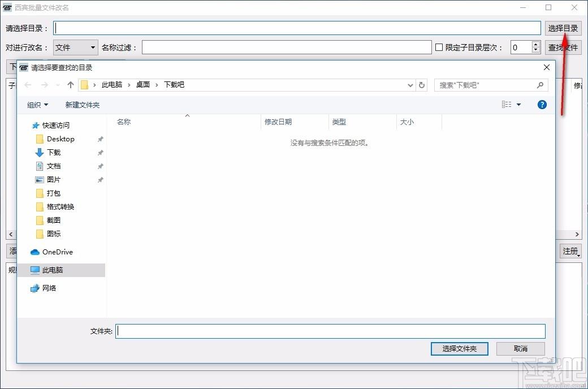Click the Pictures icon in sidebar
Image resolution: width=588 pixels, height=389 pixels.
coord(40,180)
